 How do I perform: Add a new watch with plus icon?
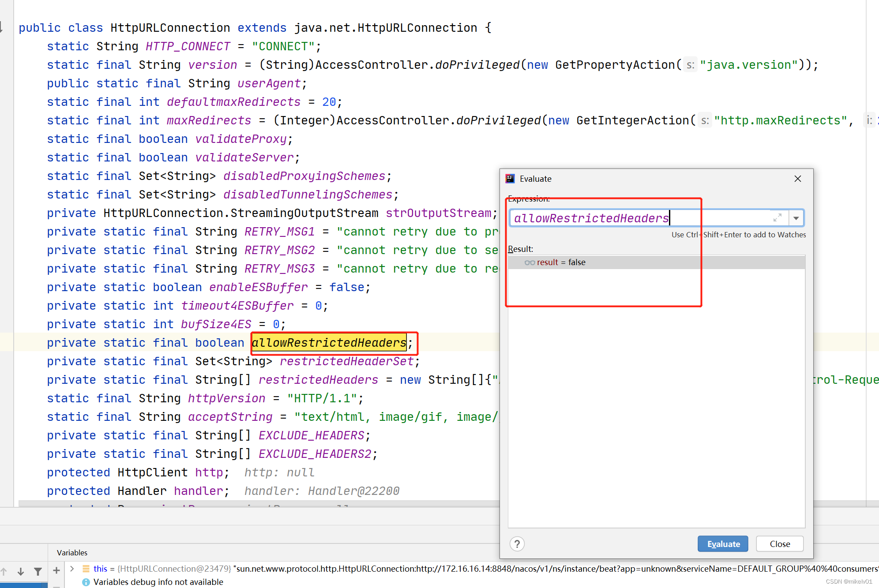point(56,570)
